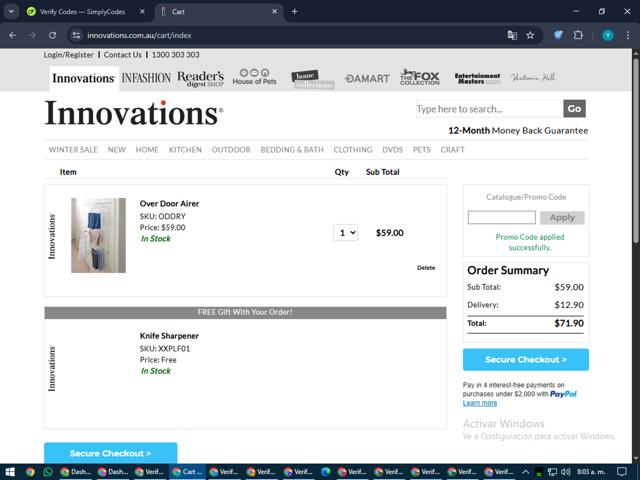Screen dimensions: 640x480
Task: Open the CLOTHING category menu
Action: click(x=353, y=150)
